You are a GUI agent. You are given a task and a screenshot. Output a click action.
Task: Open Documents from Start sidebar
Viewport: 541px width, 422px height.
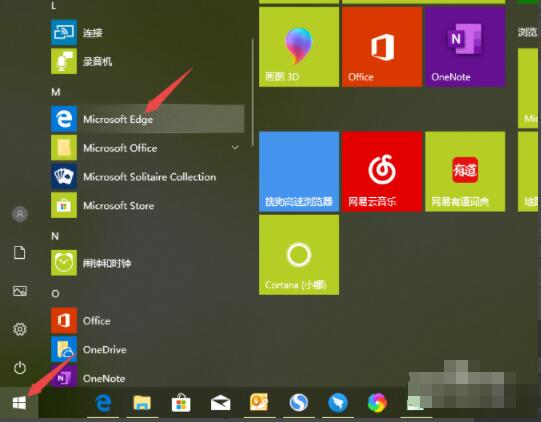pos(20,253)
